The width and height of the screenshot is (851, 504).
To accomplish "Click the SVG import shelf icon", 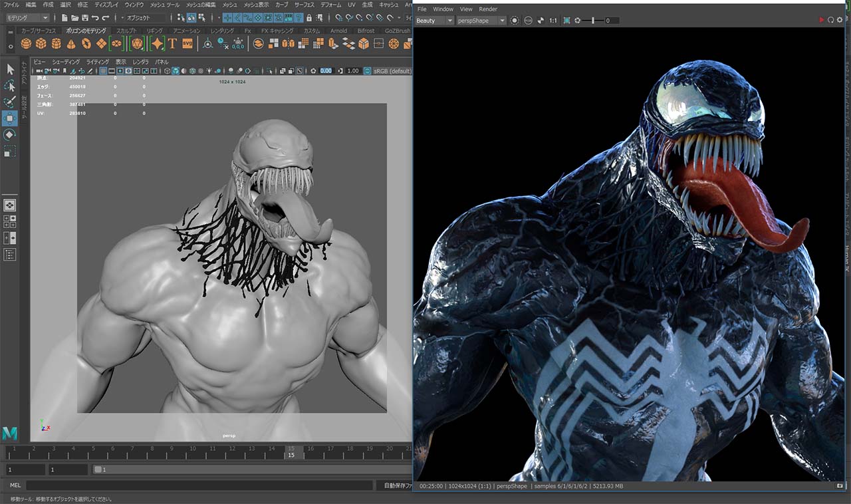I will pos(187,44).
